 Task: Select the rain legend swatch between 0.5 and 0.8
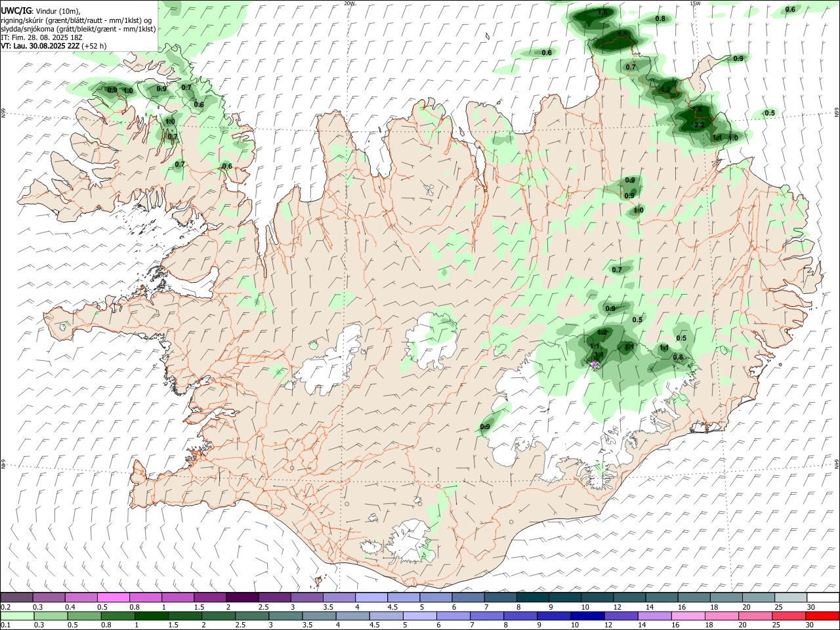coord(84,616)
